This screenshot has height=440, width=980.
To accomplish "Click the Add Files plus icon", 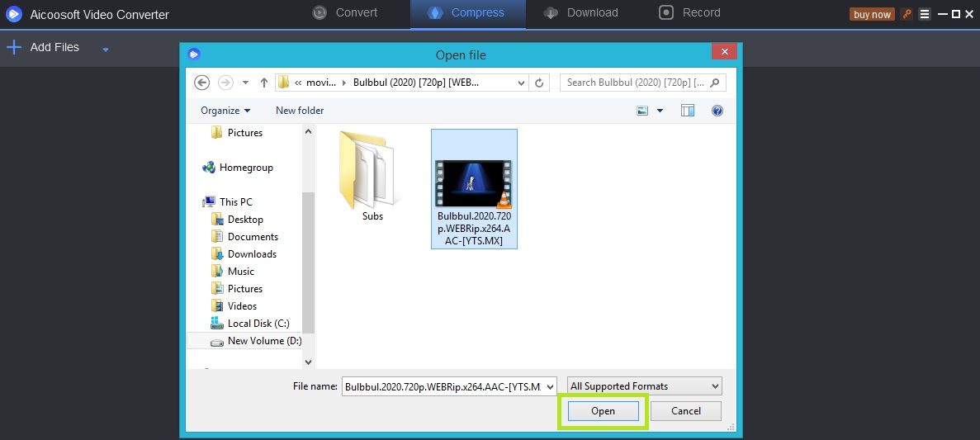I will tap(14, 47).
